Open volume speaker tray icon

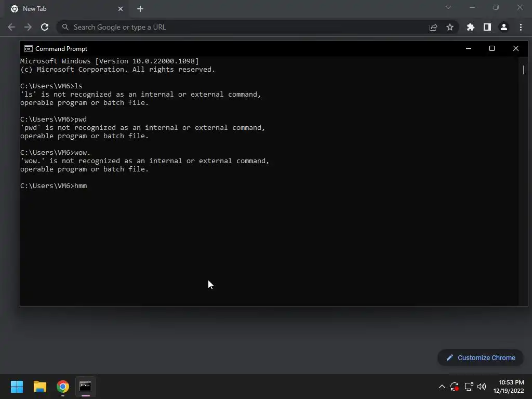482,387
